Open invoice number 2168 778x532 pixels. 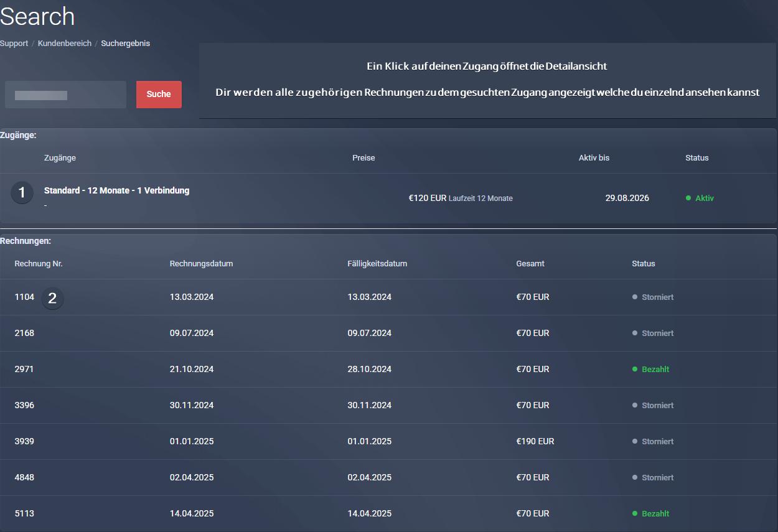point(24,334)
